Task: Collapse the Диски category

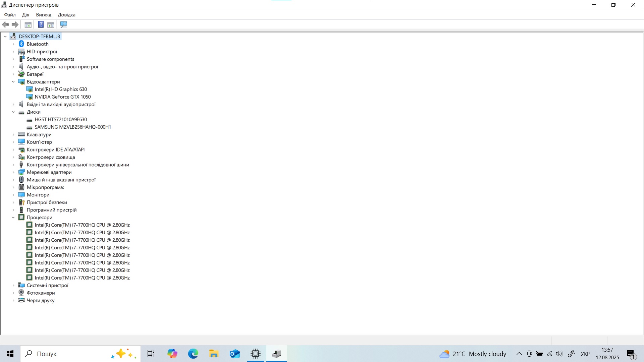Action: [x=13, y=112]
